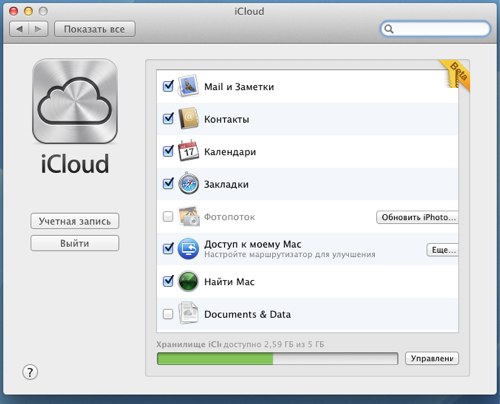Click the доступно 2,59 ГБ storage text
500x404 pixels.
273,344
